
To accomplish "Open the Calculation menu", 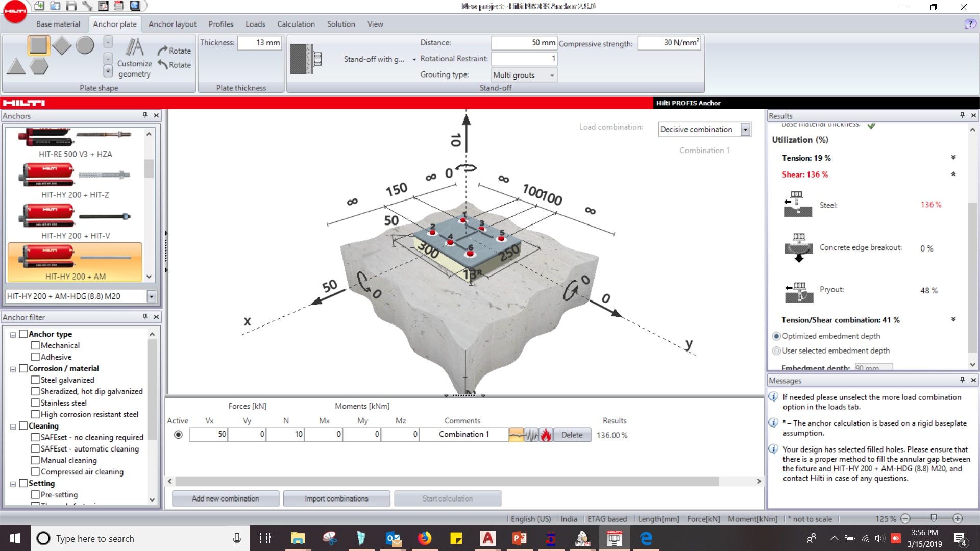I will point(296,24).
